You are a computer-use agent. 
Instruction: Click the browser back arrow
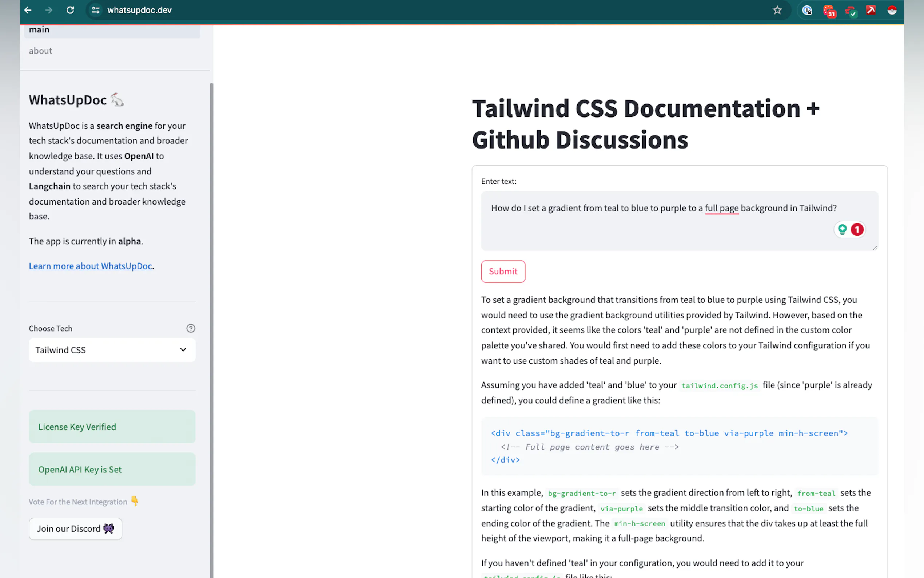[28, 10]
